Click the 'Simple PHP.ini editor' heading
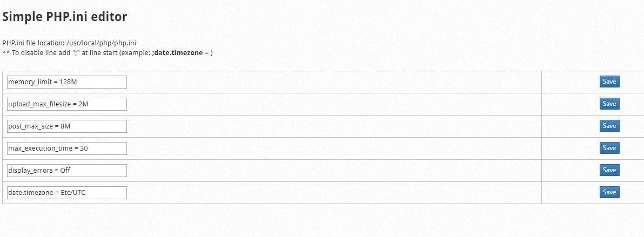This screenshot has width=644, height=237. (65, 17)
